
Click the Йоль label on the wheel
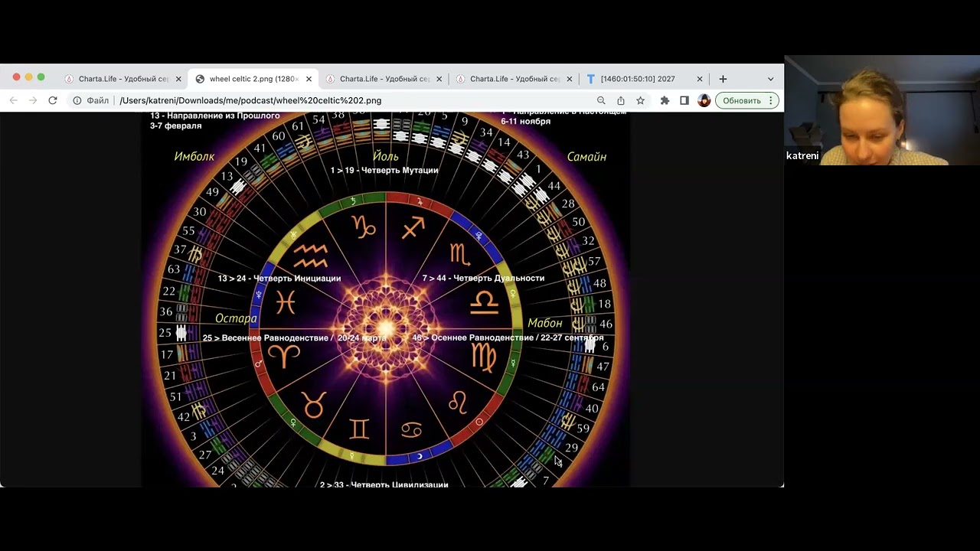click(x=386, y=156)
